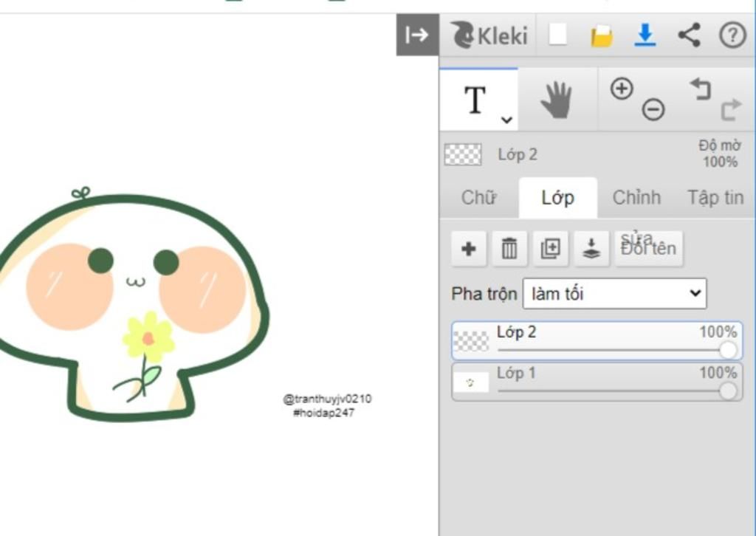Open the Chỉnh sửa tab
The width and height of the screenshot is (756, 536).
636,198
